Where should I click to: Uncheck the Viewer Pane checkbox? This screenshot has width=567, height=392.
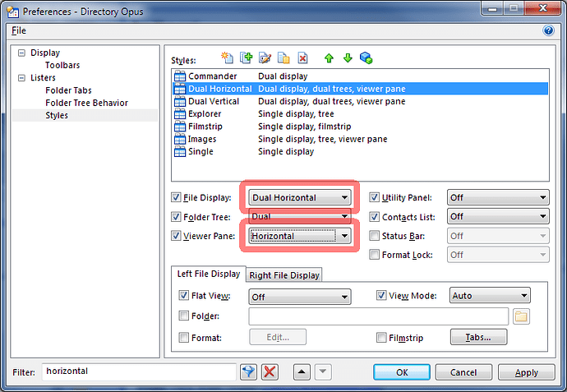pyautogui.click(x=177, y=236)
